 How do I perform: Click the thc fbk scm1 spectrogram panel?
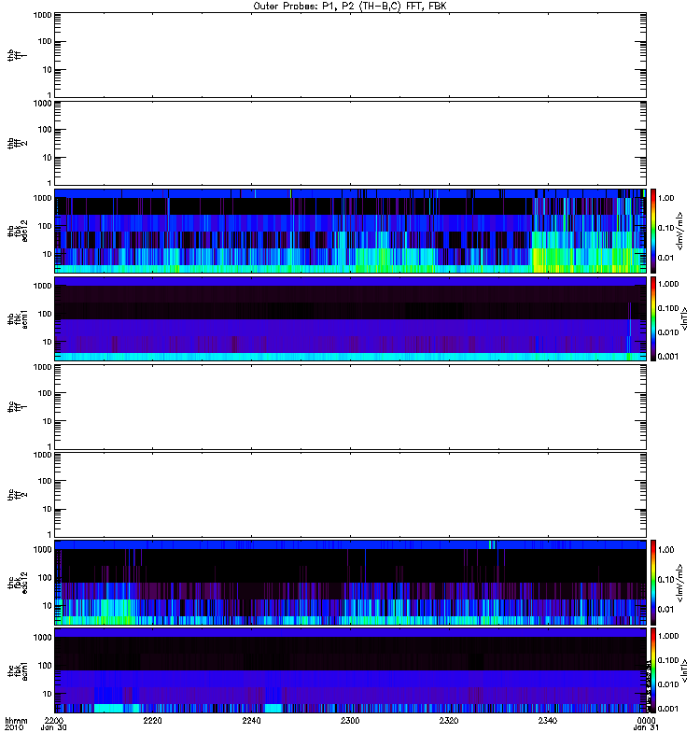[351, 670]
